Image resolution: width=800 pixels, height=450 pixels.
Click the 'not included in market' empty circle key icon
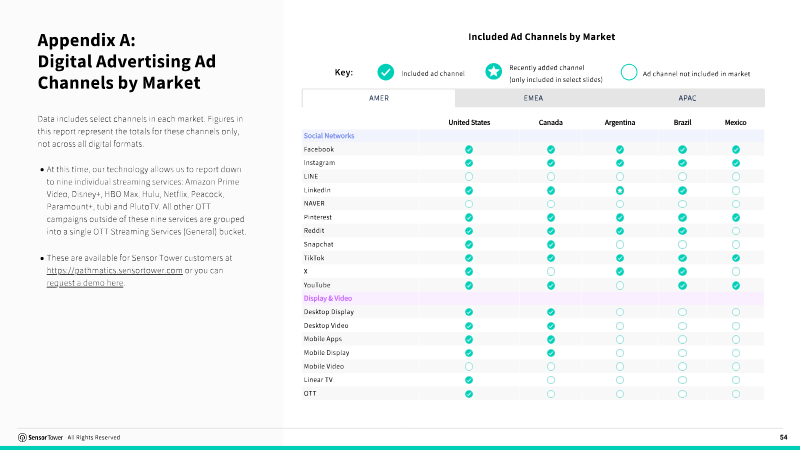click(629, 72)
